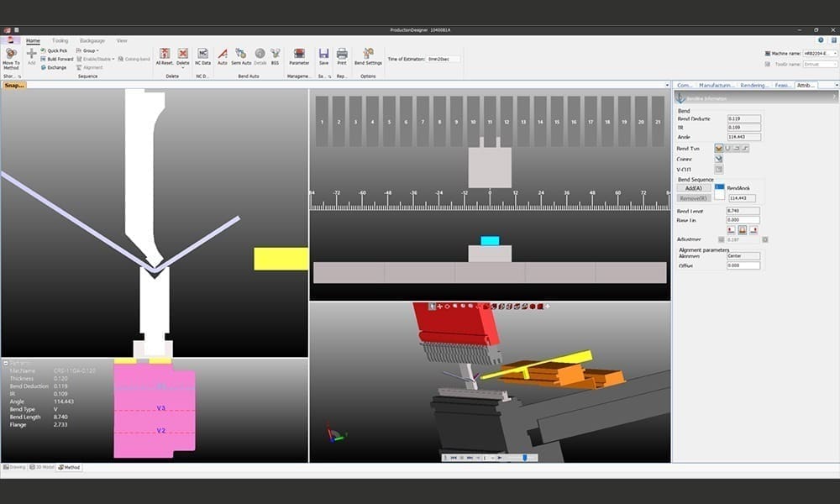Click the Parameter icon

tap(299, 55)
